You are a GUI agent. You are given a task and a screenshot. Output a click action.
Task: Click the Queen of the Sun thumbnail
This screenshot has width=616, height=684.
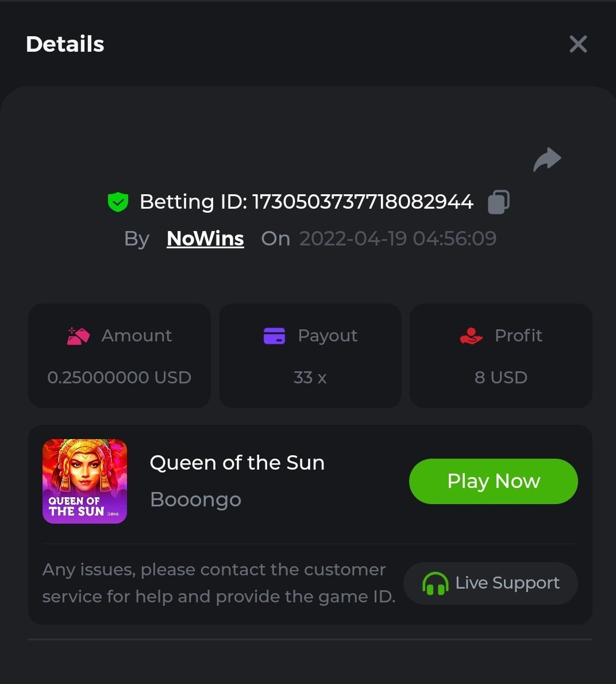point(85,481)
